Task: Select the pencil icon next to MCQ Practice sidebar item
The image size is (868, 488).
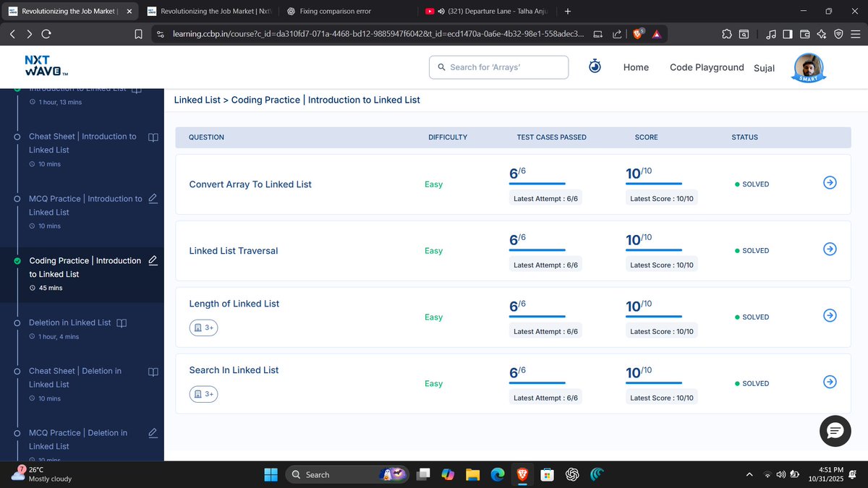Action: (x=153, y=200)
